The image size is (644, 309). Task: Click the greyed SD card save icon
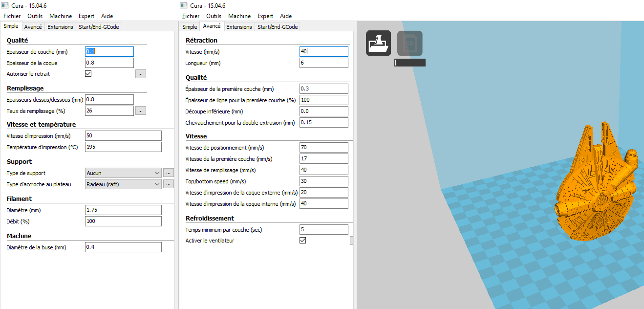409,43
